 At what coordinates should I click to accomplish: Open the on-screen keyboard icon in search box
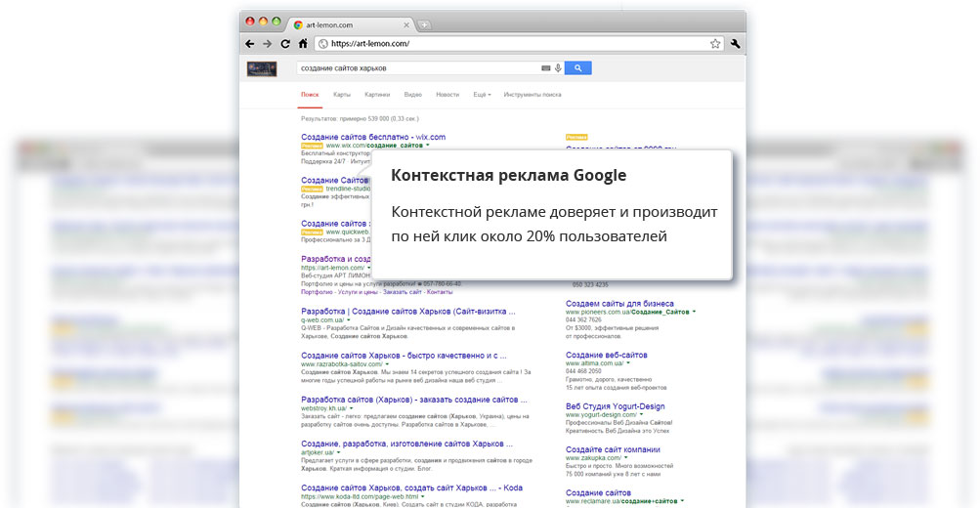(545, 68)
